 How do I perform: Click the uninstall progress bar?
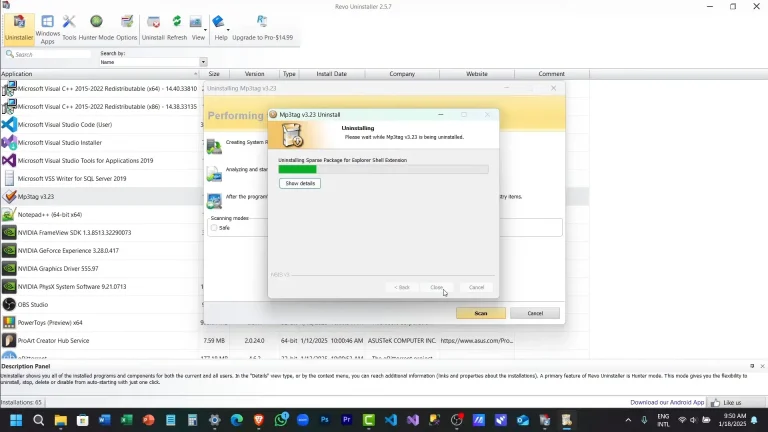coord(383,169)
